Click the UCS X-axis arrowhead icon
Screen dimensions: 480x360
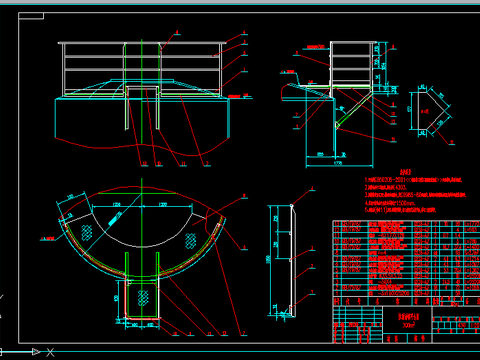pyautogui.click(x=36, y=352)
